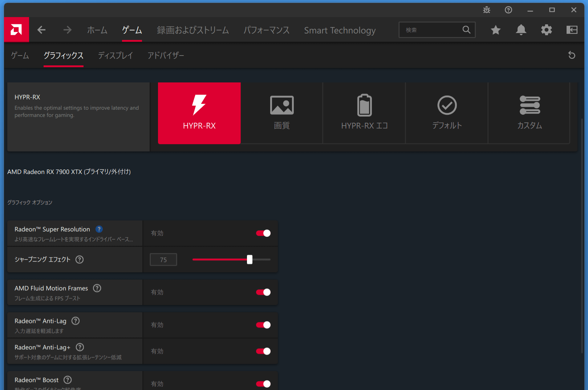
Task: Click the search magnifier icon
Action: tap(466, 30)
